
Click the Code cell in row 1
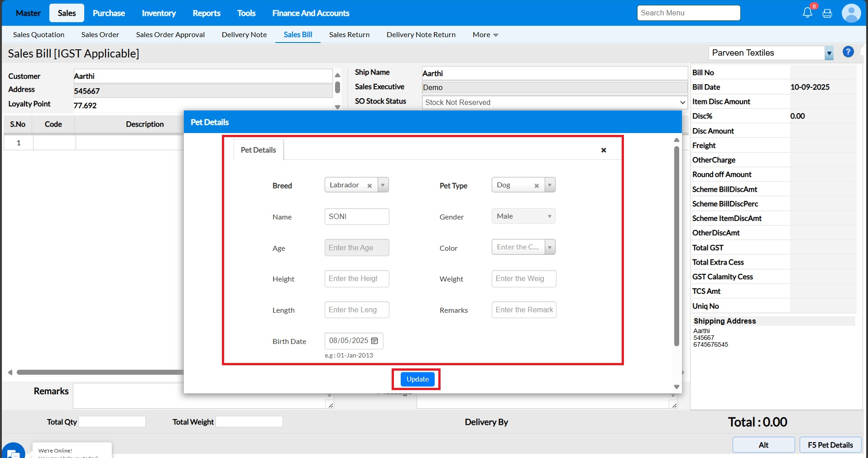coord(54,143)
